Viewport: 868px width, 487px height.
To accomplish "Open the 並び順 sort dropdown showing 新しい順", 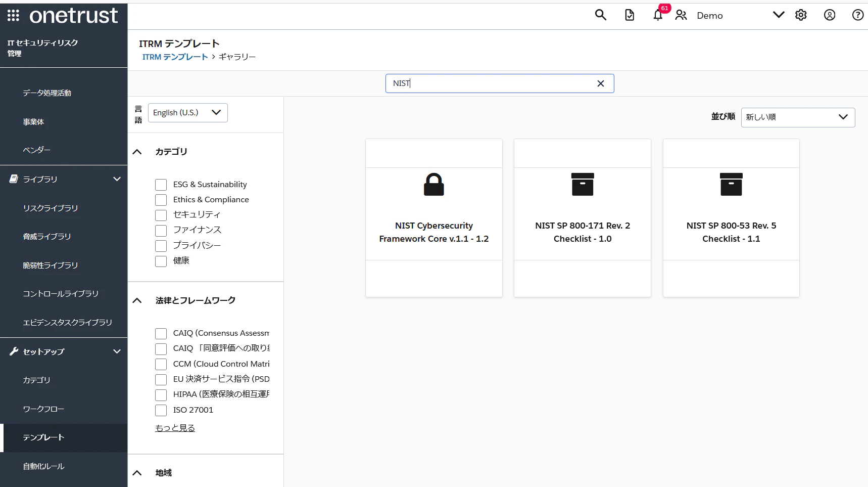I will pos(798,117).
